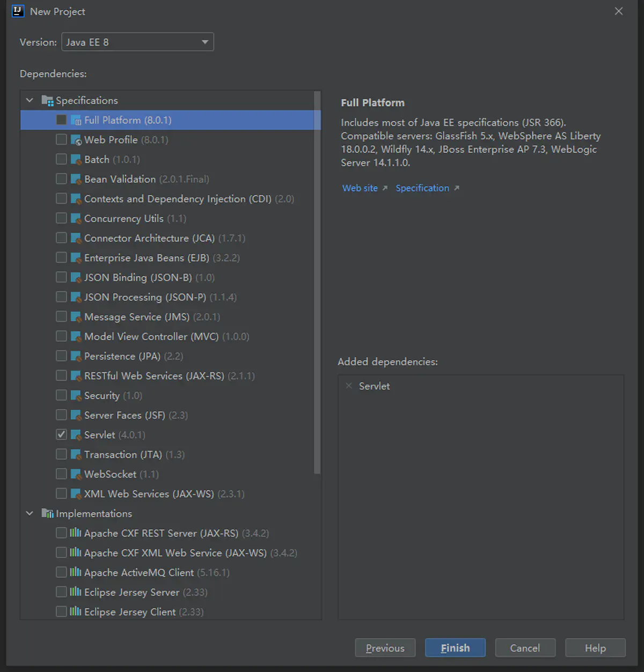Click the Persistence (JPA) icon
644x672 pixels.
click(x=76, y=356)
